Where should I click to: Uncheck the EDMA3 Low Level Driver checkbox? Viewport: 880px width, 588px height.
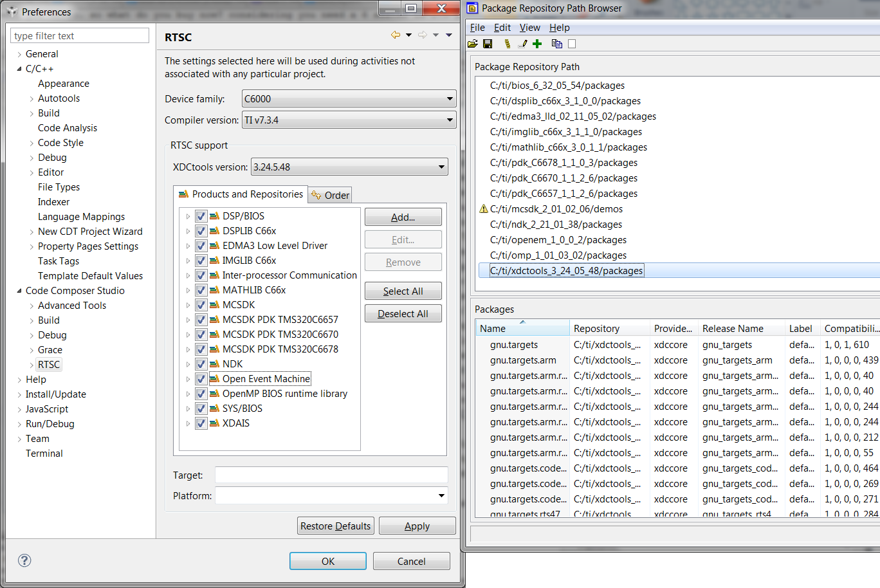point(201,246)
